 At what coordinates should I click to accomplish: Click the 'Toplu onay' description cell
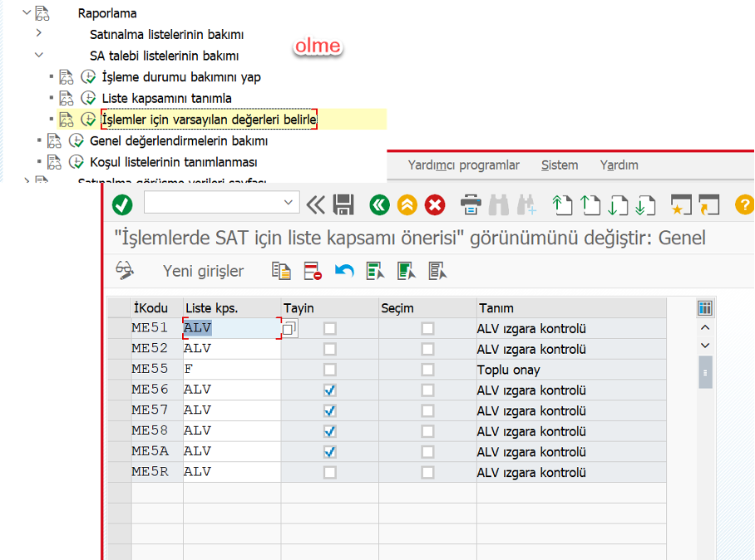pos(571,370)
